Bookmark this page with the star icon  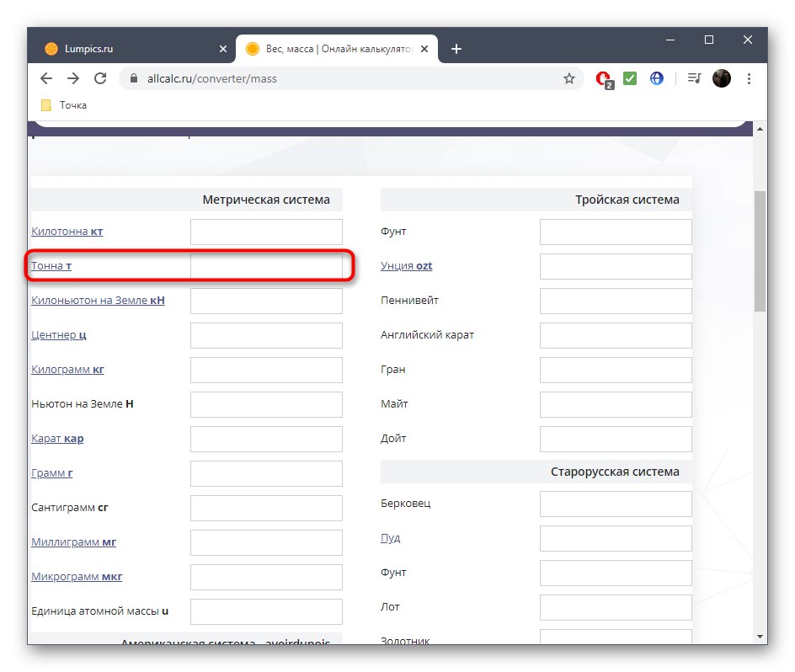568,78
